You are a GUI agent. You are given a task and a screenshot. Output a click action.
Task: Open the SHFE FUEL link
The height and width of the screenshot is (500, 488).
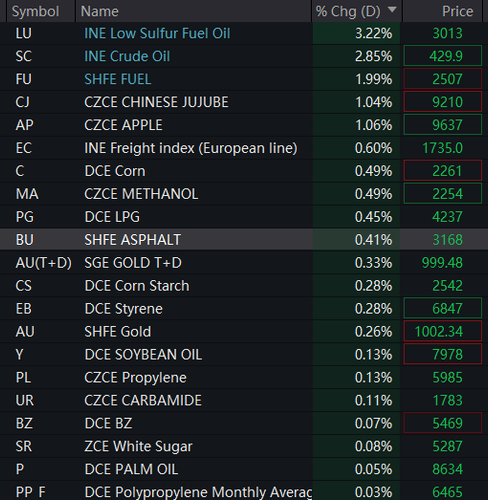[x=118, y=79]
